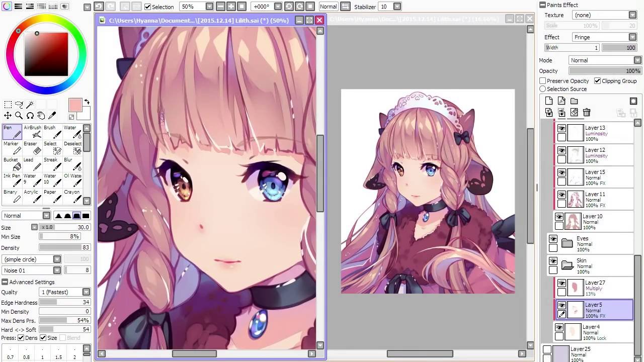Select the Selection Source radio button
The height and width of the screenshot is (362, 644).
tap(542, 89)
